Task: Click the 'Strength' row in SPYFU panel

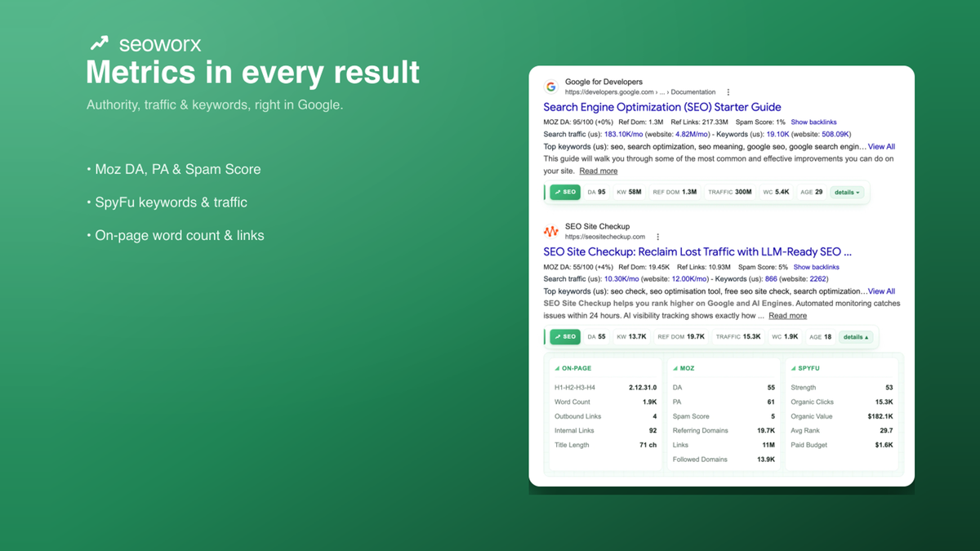Action: [842, 388]
